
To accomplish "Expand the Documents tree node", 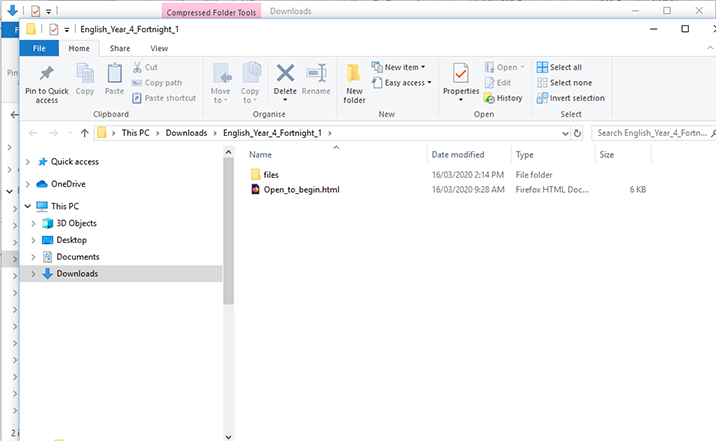I will [33, 257].
